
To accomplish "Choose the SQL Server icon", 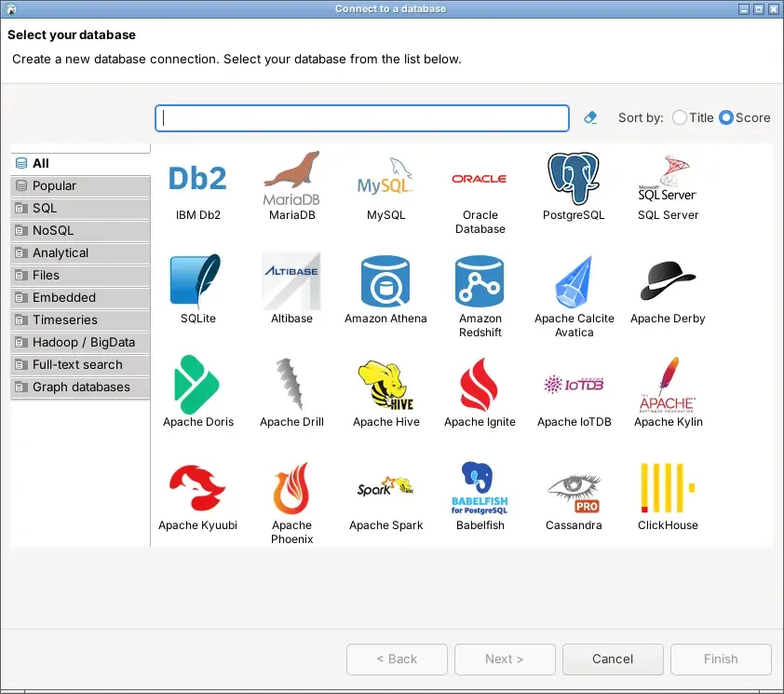I will click(668, 179).
